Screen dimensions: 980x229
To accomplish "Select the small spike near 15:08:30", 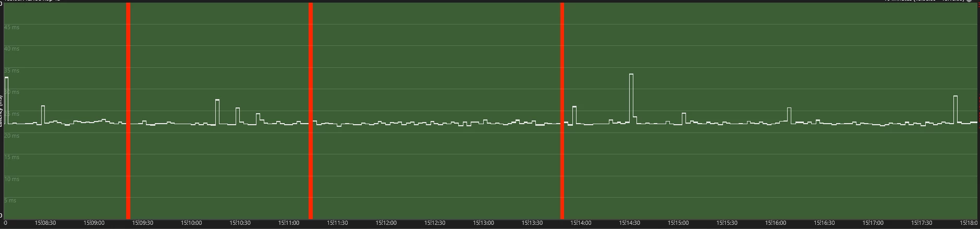I will tap(43, 114).
